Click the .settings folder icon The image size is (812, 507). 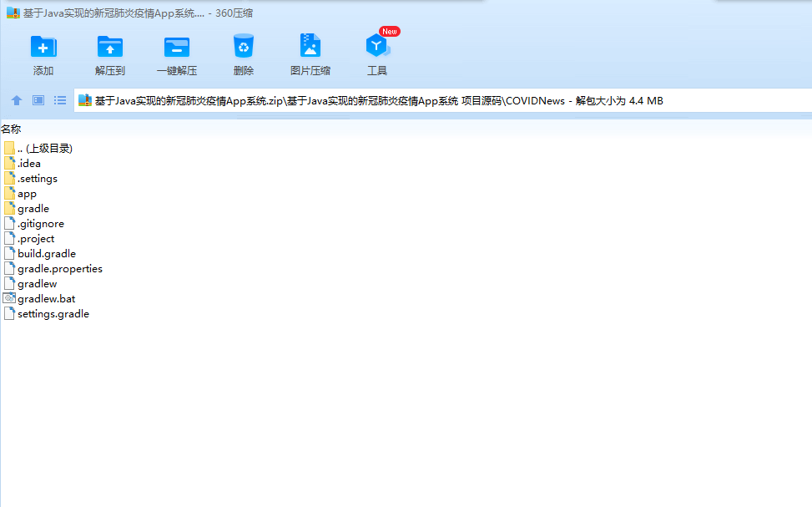(x=9, y=179)
